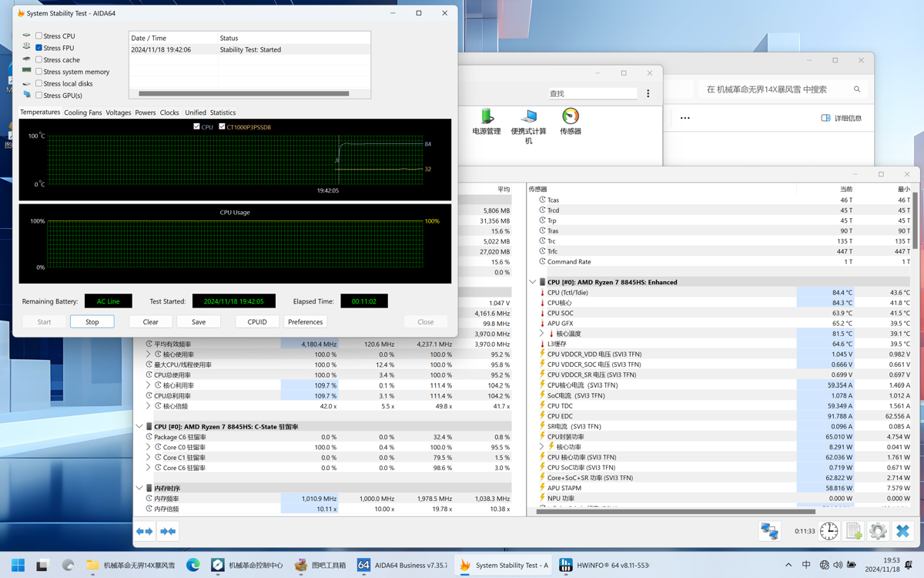Enable Stress local disks checkbox

pyautogui.click(x=38, y=84)
